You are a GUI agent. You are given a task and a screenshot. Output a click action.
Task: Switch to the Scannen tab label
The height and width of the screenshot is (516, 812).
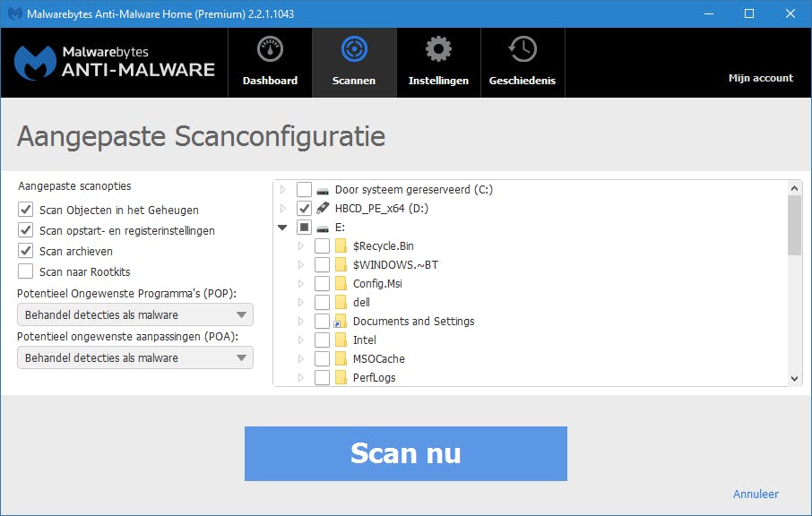point(354,81)
